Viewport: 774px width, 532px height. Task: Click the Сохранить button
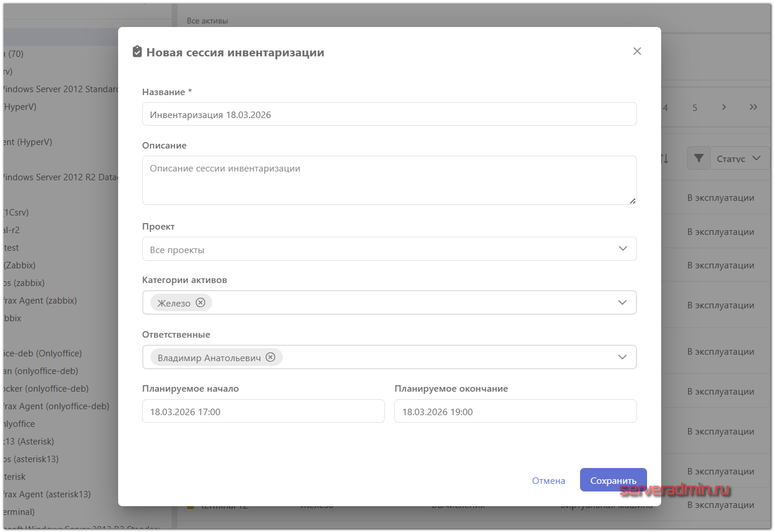(x=613, y=480)
